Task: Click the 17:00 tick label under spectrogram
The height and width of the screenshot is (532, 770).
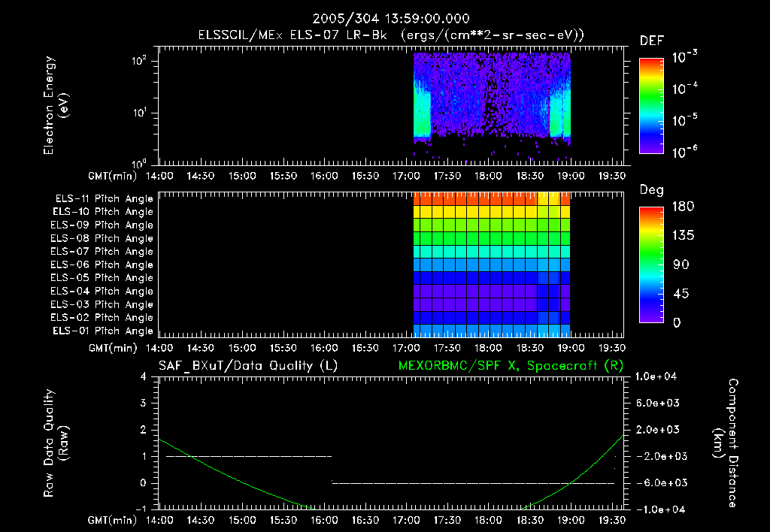Action: pos(406,176)
